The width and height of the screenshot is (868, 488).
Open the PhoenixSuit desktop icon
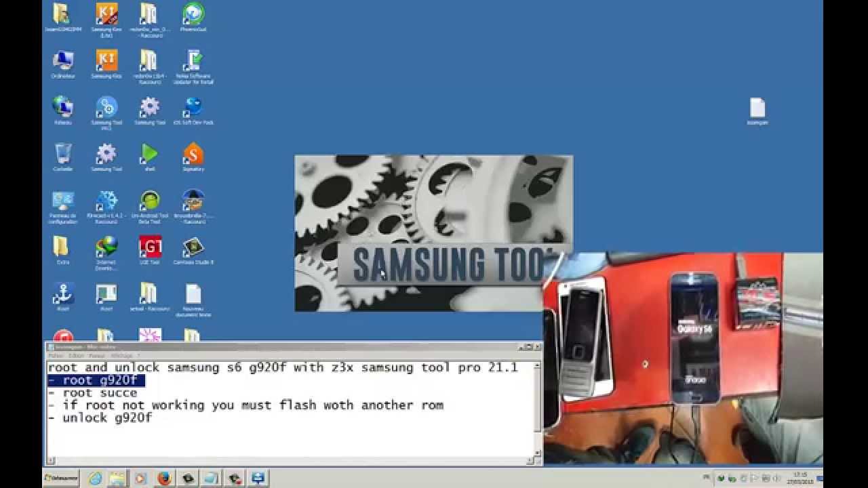(x=193, y=17)
